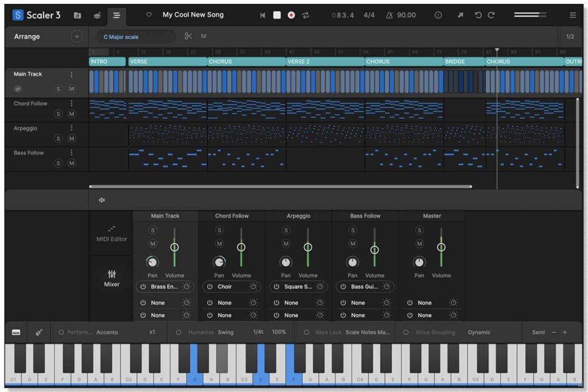Click the add track plus button
Screen dimensions: 588x392
(76, 37)
